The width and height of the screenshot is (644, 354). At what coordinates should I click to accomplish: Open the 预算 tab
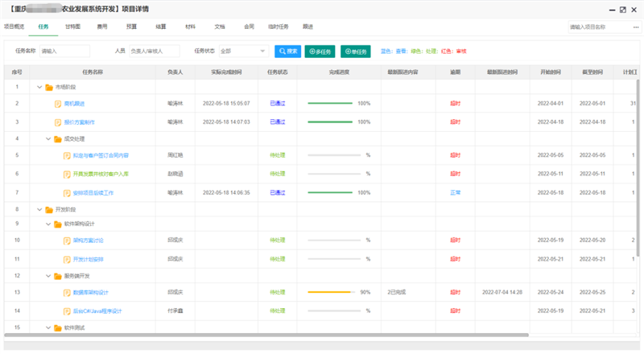131,27
